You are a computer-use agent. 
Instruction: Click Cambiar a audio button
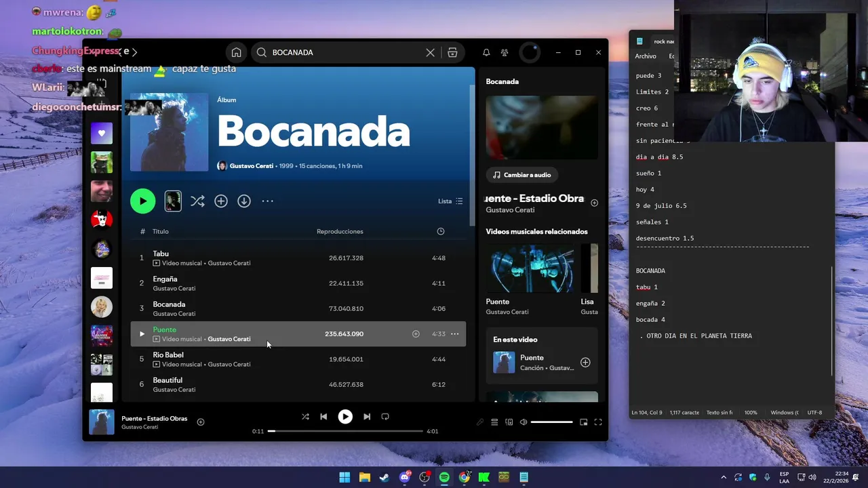coord(521,175)
